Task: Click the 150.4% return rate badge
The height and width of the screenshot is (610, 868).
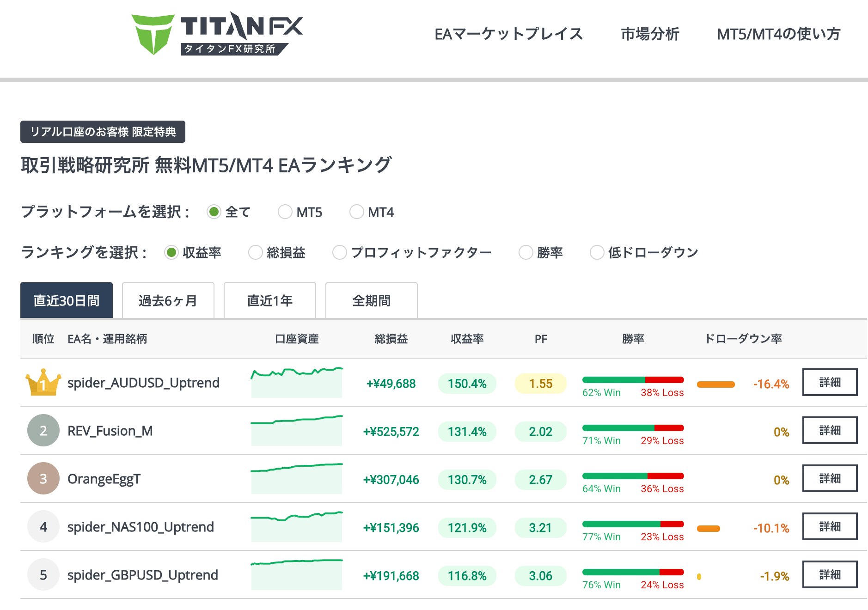Action: tap(466, 383)
